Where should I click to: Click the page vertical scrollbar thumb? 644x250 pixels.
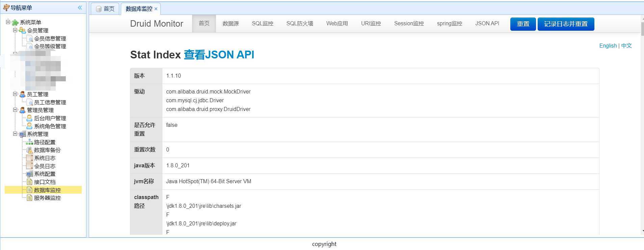(642, 29)
